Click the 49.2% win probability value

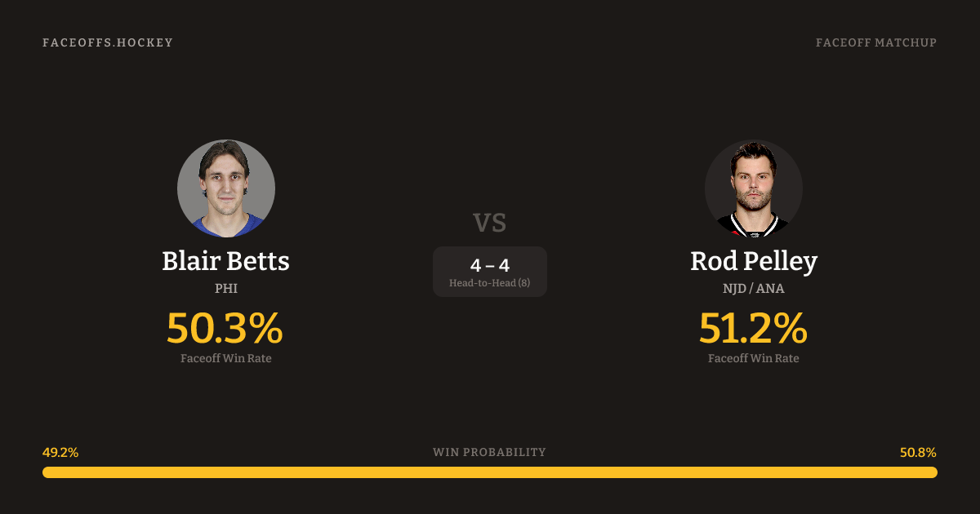60,453
